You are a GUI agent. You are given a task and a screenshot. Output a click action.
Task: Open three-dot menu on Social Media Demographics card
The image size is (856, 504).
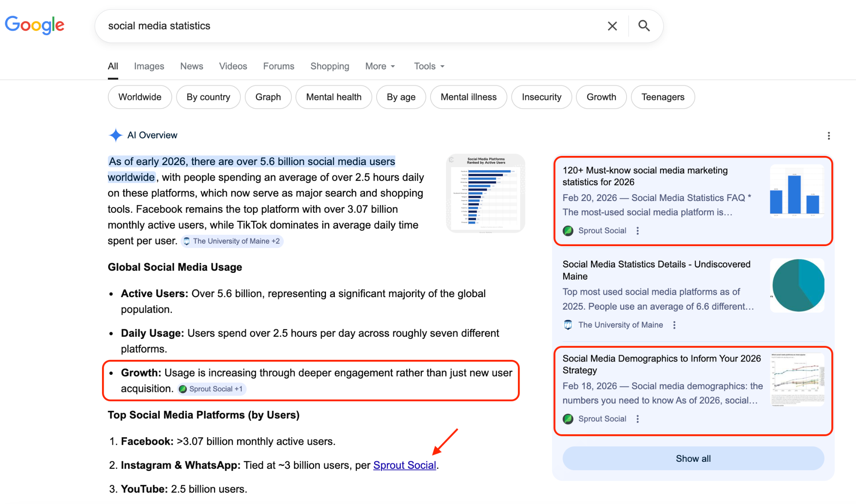[637, 419]
